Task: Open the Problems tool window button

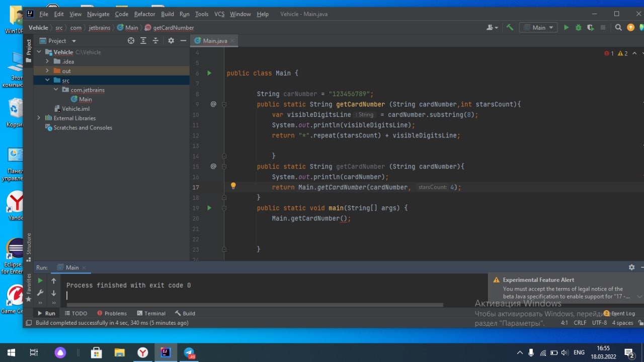Action: [x=112, y=313]
